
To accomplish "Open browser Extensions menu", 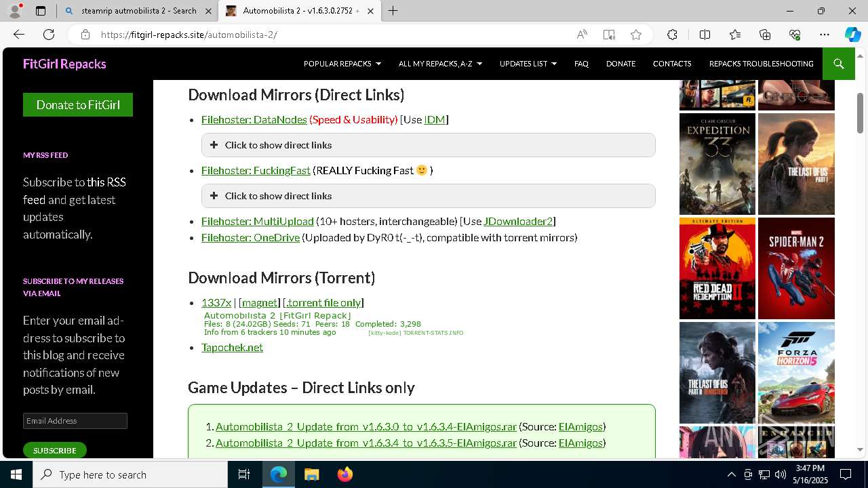I will tap(672, 35).
